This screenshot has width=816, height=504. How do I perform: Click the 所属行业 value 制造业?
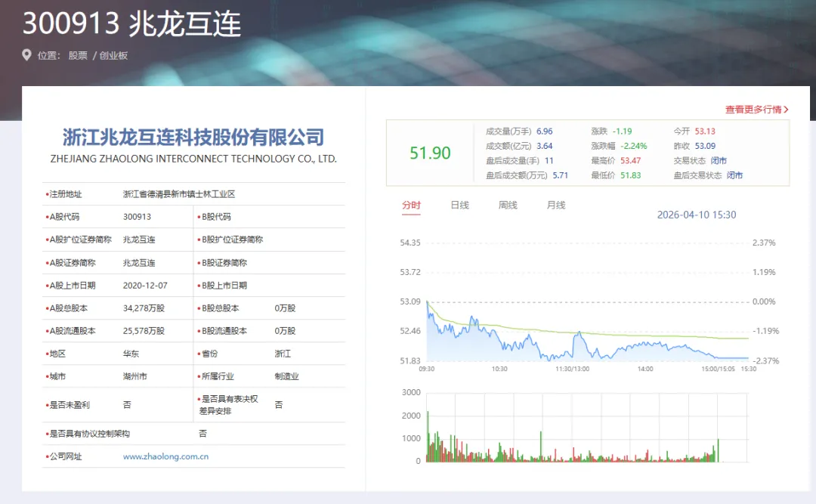tap(287, 376)
